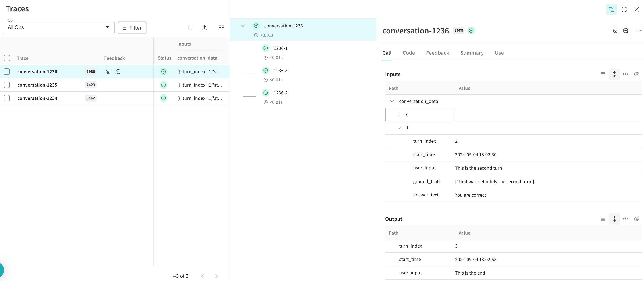This screenshot has height=281, width=644.
Task: Click the Trace column header
Action: 23,58
